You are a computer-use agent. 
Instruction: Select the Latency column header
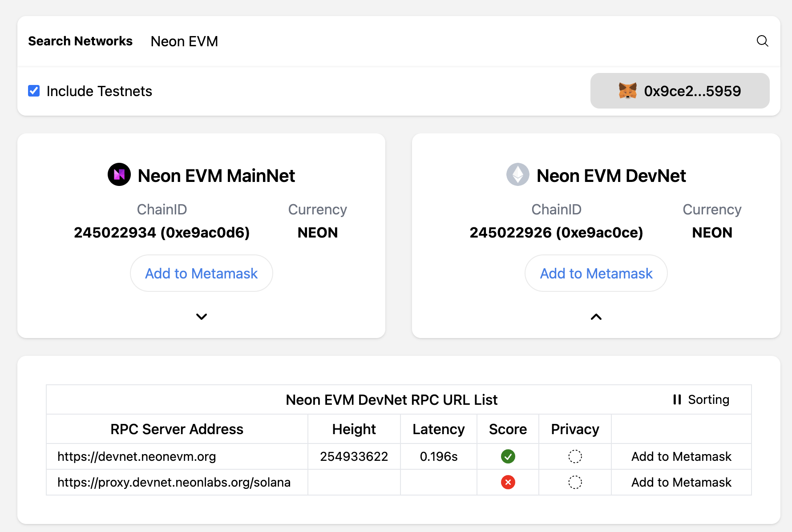coord(439,429)
